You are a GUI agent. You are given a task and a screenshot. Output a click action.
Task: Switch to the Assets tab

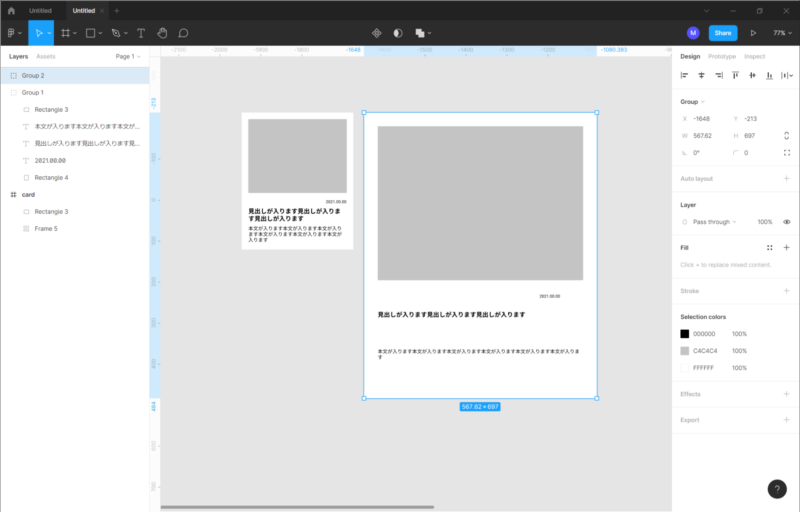pos(46,57)
